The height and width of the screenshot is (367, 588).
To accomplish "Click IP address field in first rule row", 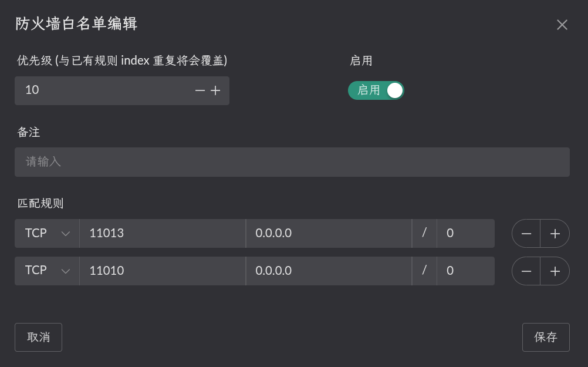I will tap(329, 234).
